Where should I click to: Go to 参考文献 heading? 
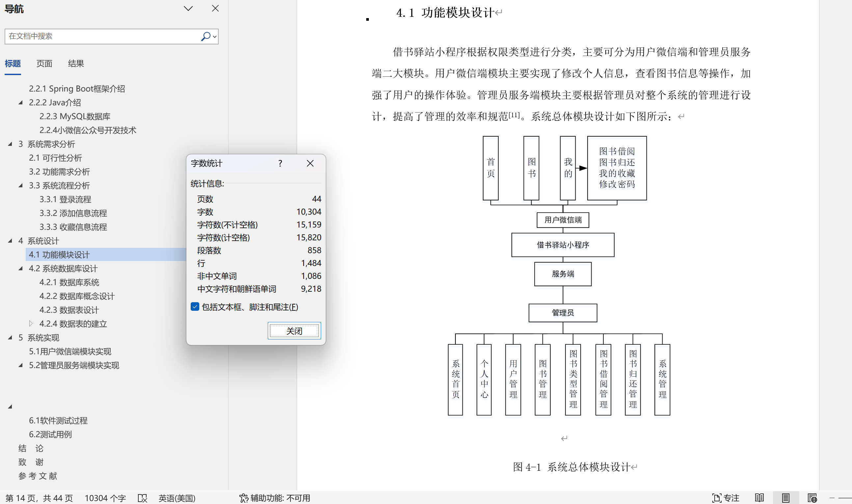click(x=38, y=476)
